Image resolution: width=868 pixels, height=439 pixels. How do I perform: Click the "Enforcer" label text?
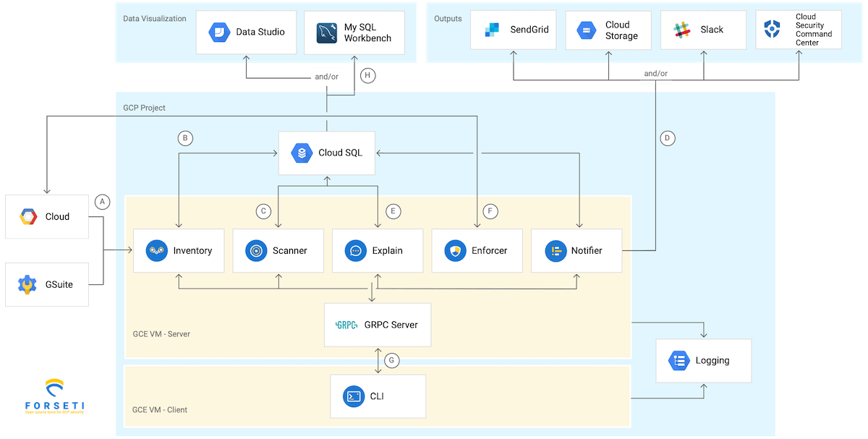pyautogui.click(x=490, y=250)
